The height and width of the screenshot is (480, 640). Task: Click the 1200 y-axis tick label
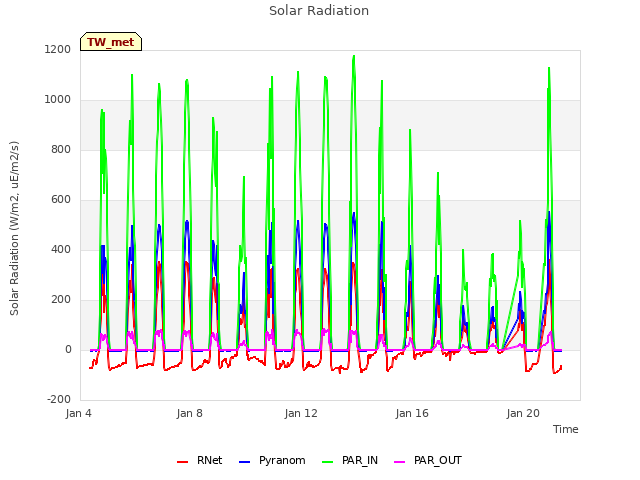pyautogui.click(x=58, y=49)
